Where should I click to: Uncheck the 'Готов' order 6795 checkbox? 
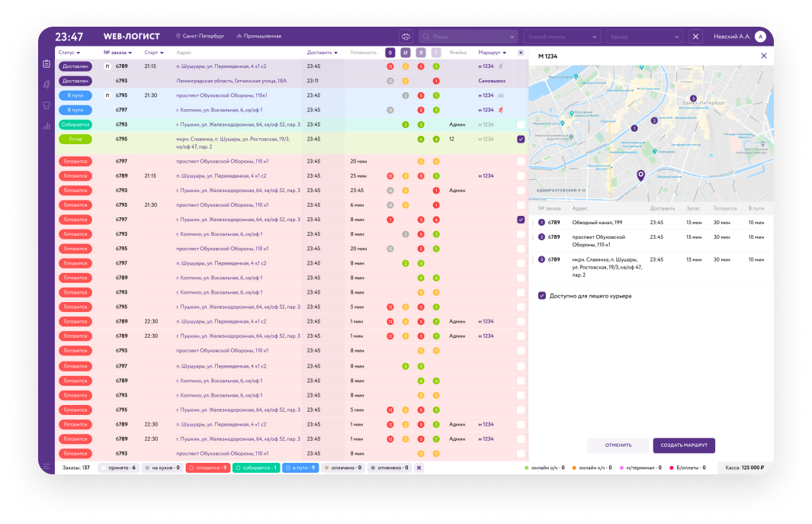coord(521,140)
